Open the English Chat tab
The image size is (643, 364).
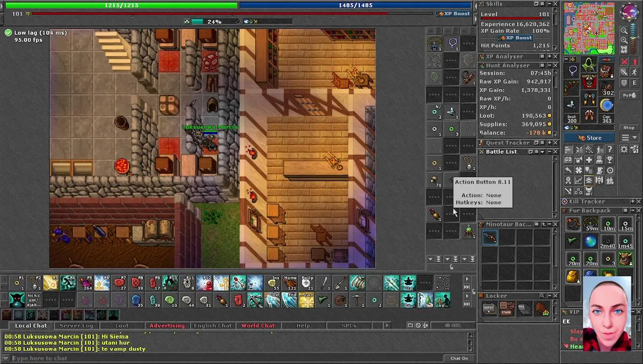coord(212,326)
